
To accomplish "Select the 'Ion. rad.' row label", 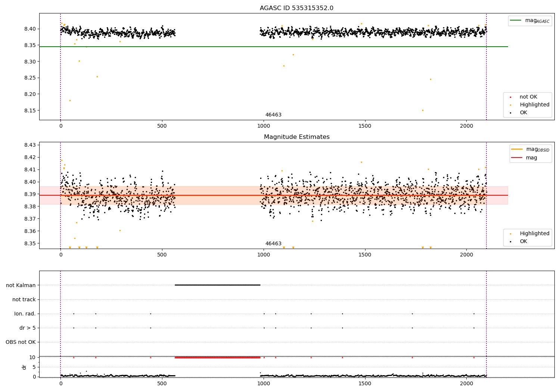I will [x=25, y=314].
